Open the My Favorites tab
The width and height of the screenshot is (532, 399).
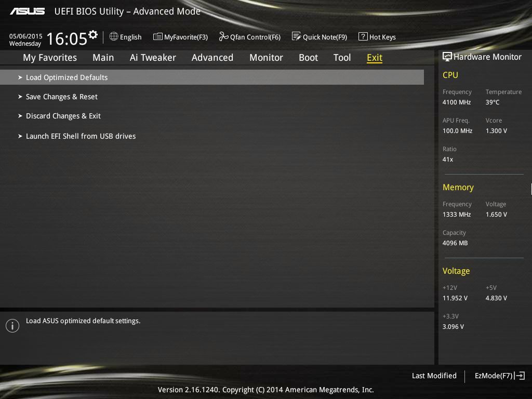[x=50, y=58]
